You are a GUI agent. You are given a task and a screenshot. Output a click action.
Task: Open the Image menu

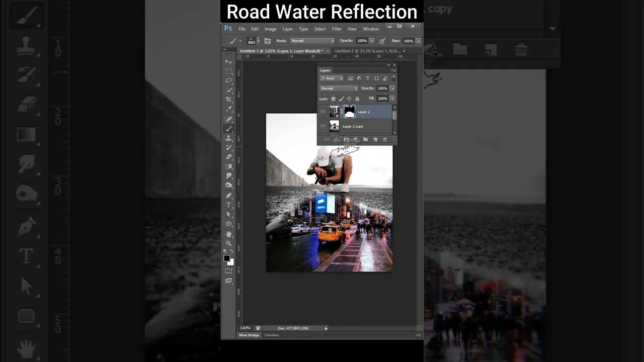tap(271, 29)
